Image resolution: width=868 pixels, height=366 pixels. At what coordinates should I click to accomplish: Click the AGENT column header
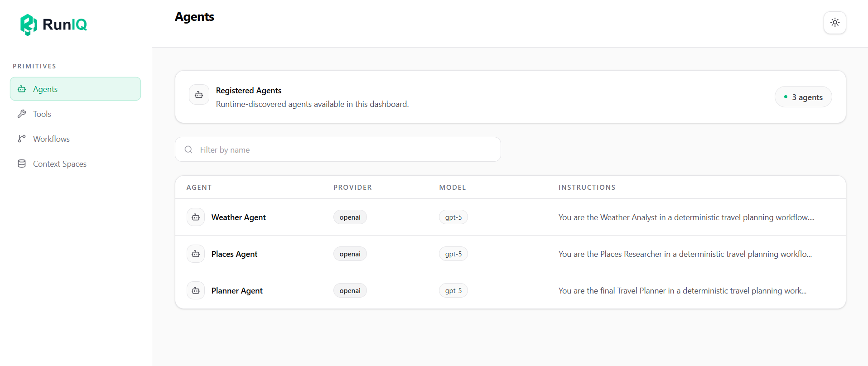(199, 187)
